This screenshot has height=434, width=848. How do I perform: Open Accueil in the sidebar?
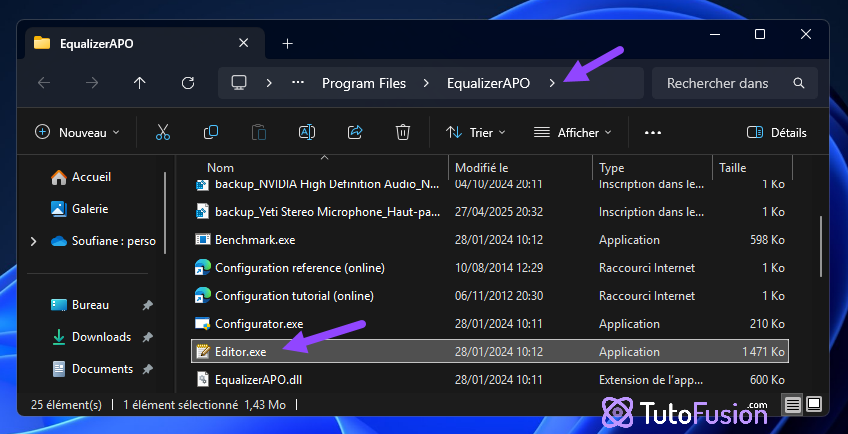tap(81, 177)
